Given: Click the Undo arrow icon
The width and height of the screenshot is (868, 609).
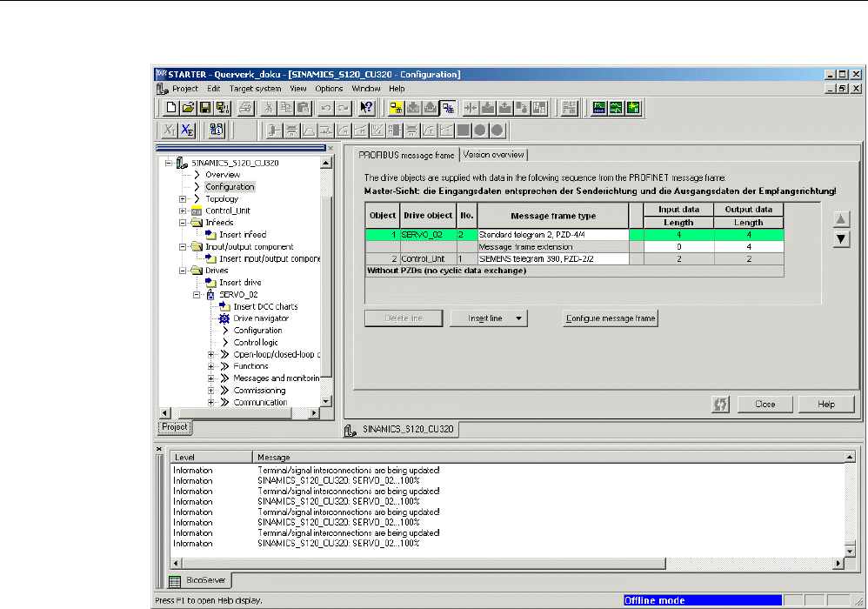Looking at the screenshot, I should pyautogui.click(x=326, y=108).
